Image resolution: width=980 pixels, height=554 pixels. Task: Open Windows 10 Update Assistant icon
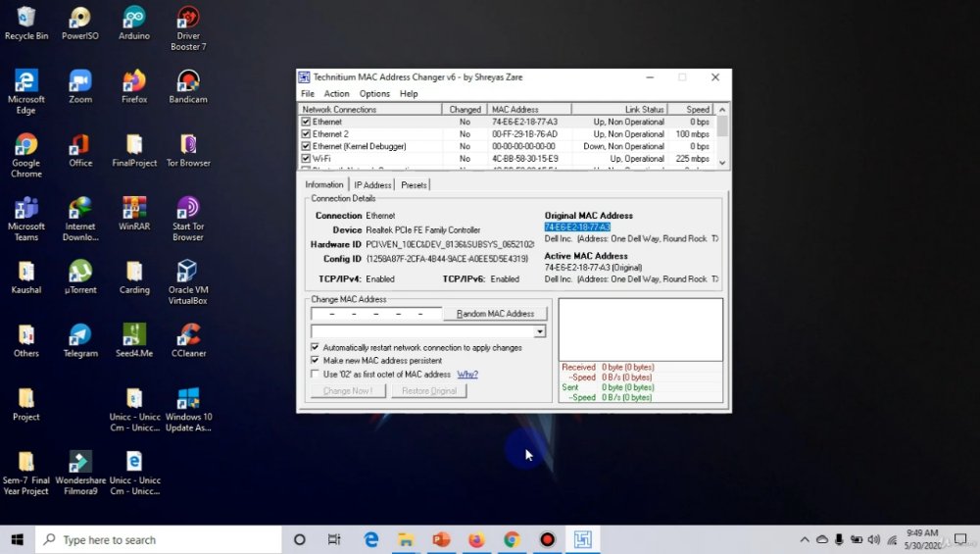click(188, 410)
